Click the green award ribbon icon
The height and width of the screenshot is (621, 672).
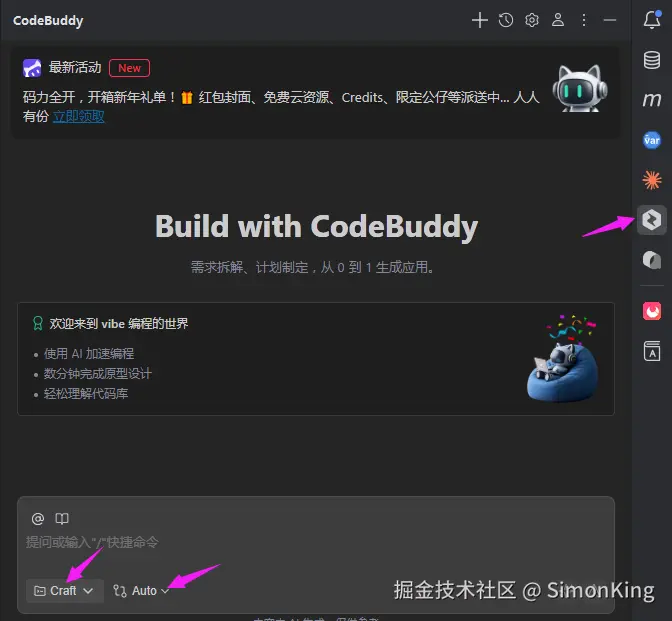[x=38, y=324]
